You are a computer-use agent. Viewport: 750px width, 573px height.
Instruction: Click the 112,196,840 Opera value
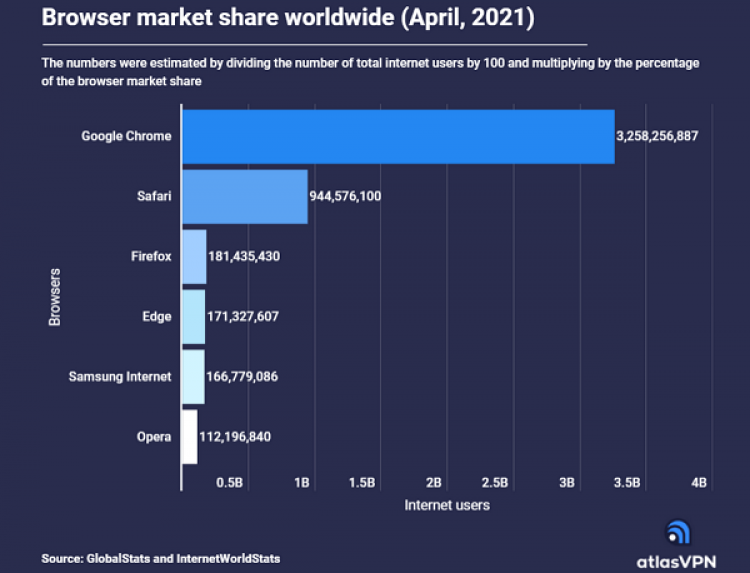(235, 436)
